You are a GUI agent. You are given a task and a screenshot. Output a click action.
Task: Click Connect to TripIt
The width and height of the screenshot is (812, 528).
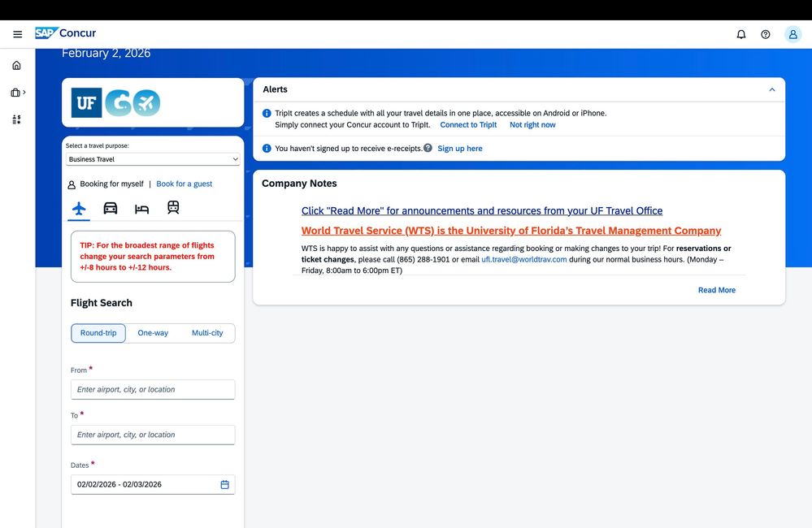468,125
